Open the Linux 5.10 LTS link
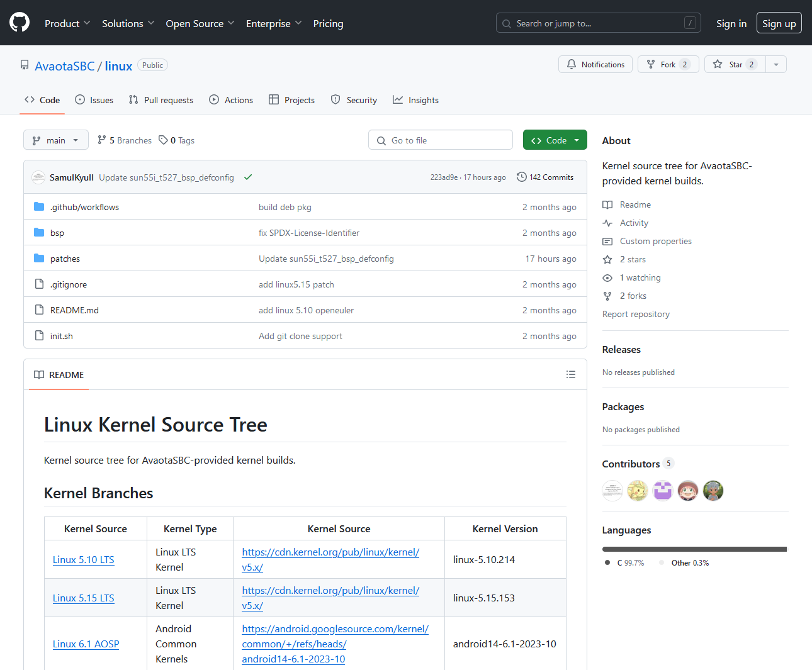The height and width of the screenshot is (670, 812). click(x=84, y=560)
